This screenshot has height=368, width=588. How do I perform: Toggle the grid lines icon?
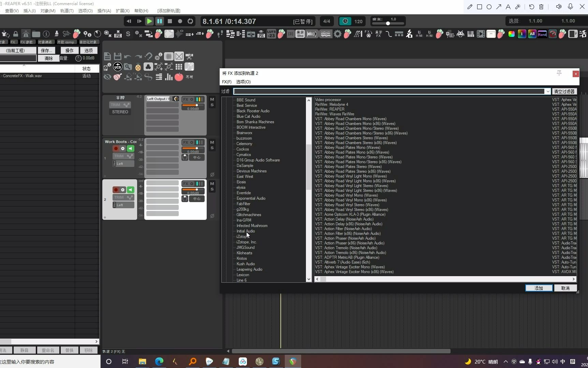pyautogui.click(x=168, y=56)
